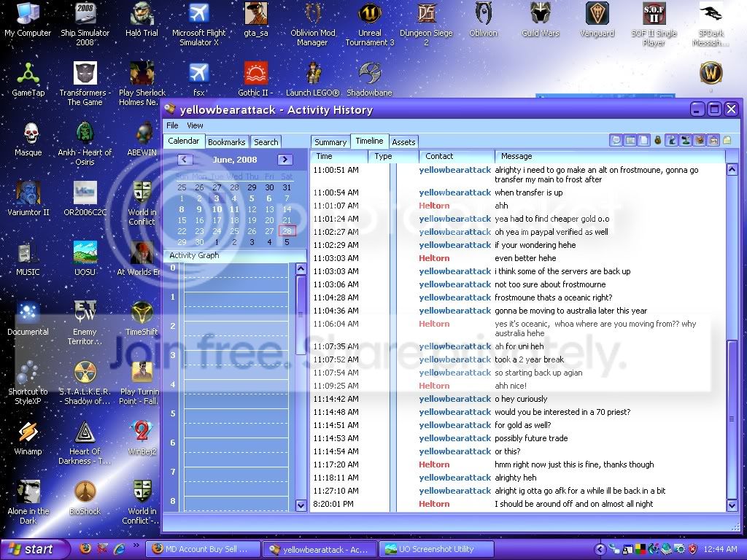Click the blank page filter toolbar icon

coord(643,140)
